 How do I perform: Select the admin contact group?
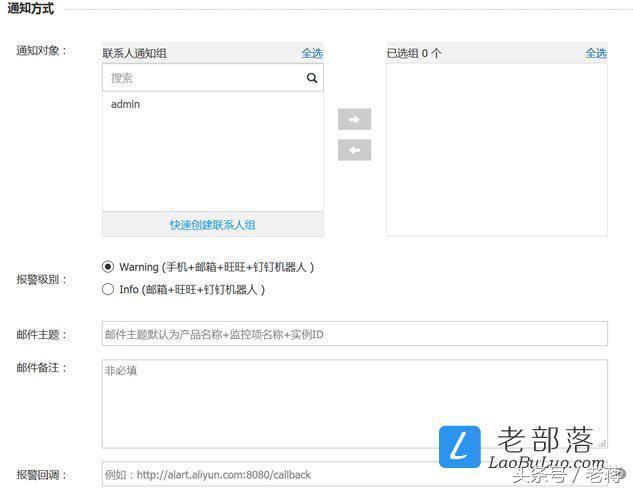[126, 104]
